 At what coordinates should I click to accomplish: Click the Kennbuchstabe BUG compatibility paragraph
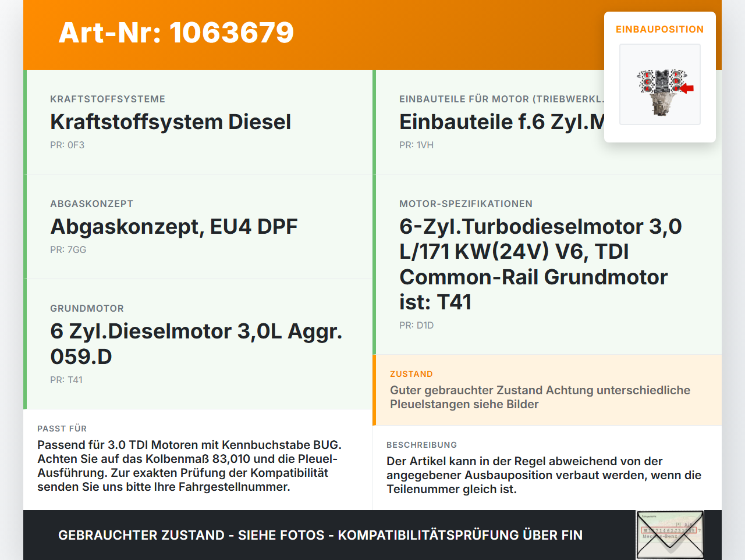tap(190, 466)
